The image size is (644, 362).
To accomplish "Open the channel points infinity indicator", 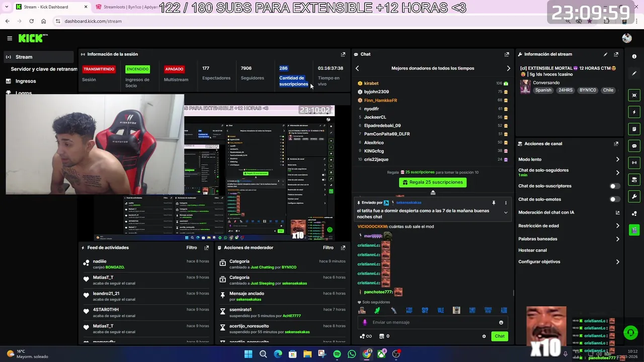I will coord(366,336).
